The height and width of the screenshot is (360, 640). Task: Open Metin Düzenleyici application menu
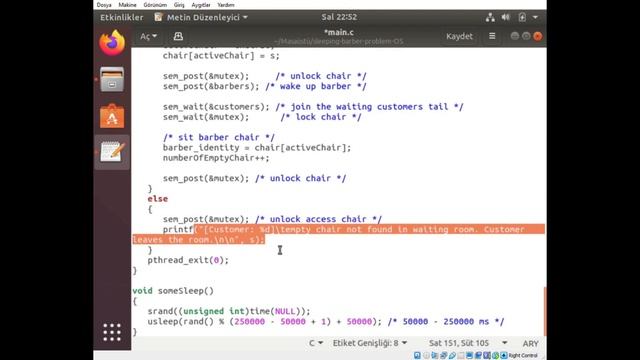tap(201, 17)
